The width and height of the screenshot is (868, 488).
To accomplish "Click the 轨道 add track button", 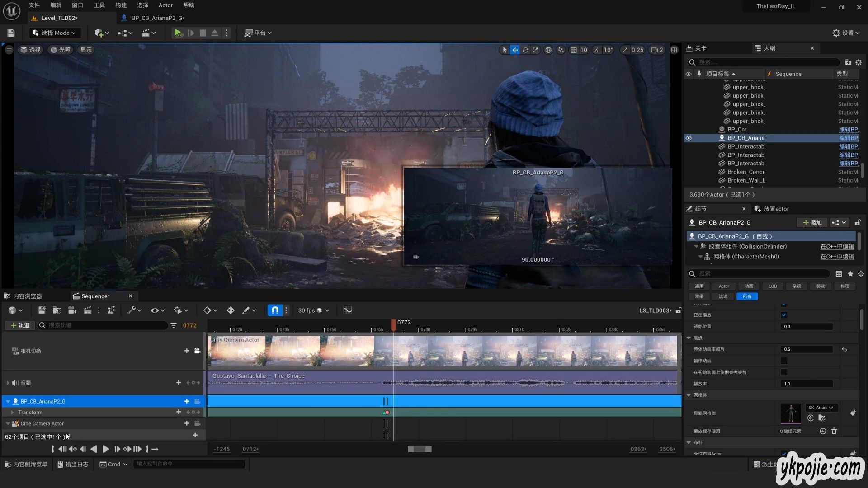I will point(20,325).
